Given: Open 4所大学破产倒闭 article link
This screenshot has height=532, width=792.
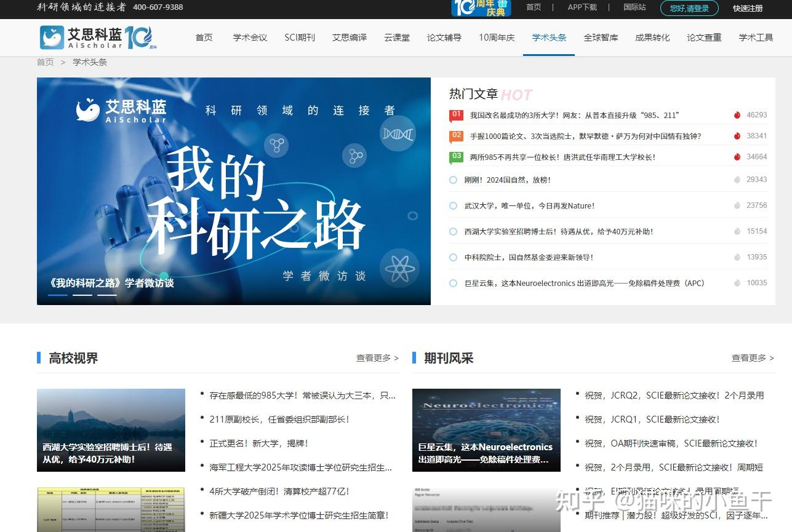Looking at the screenshot, I should click(279, 491).
